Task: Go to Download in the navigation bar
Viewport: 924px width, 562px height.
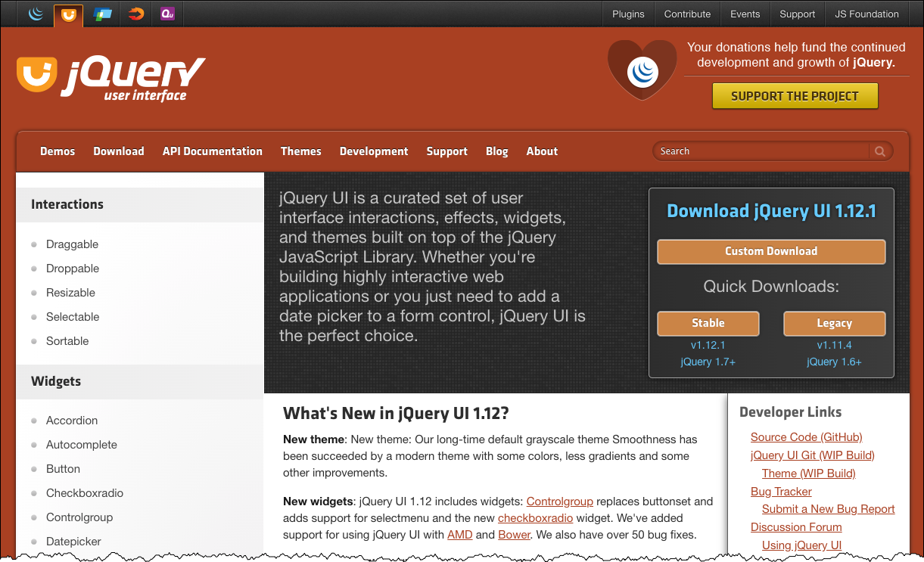Action: 119,151
